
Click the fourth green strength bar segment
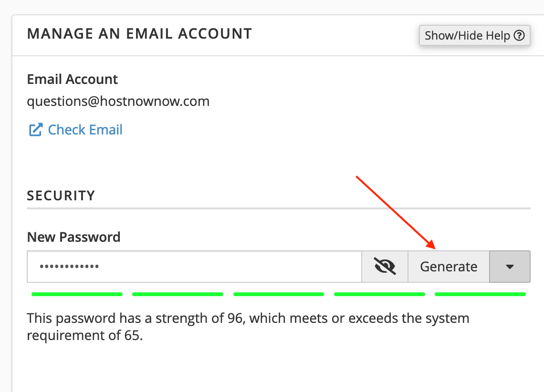pyautogui.click(x=379, y=294)
